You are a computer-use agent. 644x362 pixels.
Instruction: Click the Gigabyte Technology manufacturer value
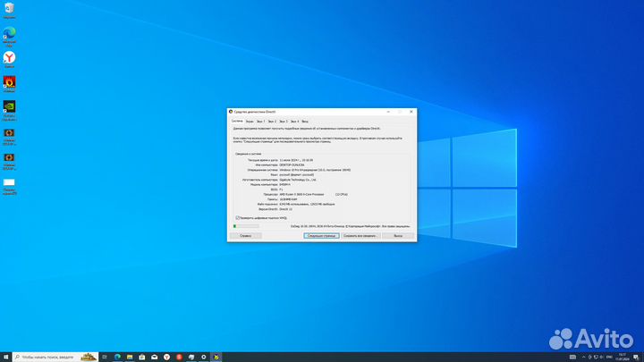click(297, 180)
